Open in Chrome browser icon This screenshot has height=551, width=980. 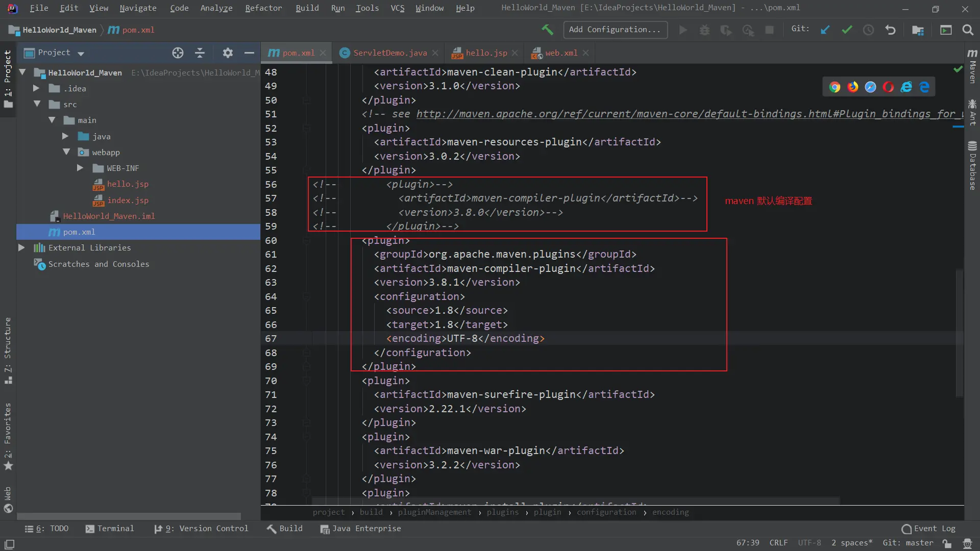pyautogui.click(x=835, y=87)
